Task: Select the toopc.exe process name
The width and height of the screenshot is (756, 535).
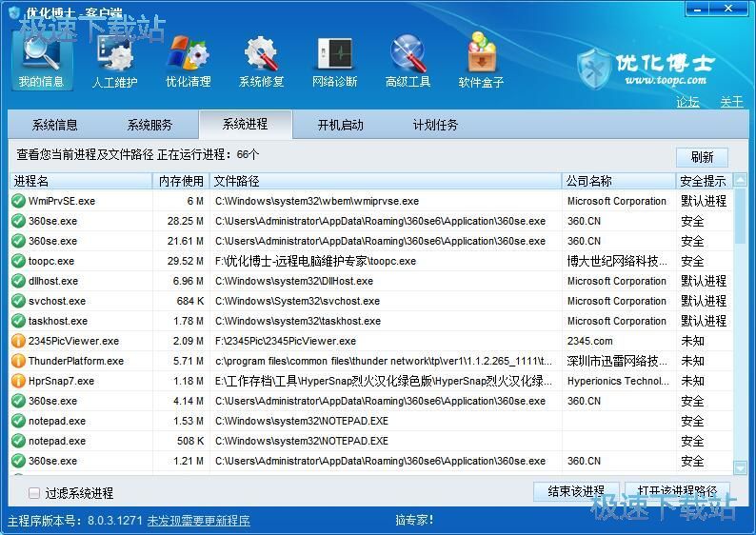Action: click(51, 261)
